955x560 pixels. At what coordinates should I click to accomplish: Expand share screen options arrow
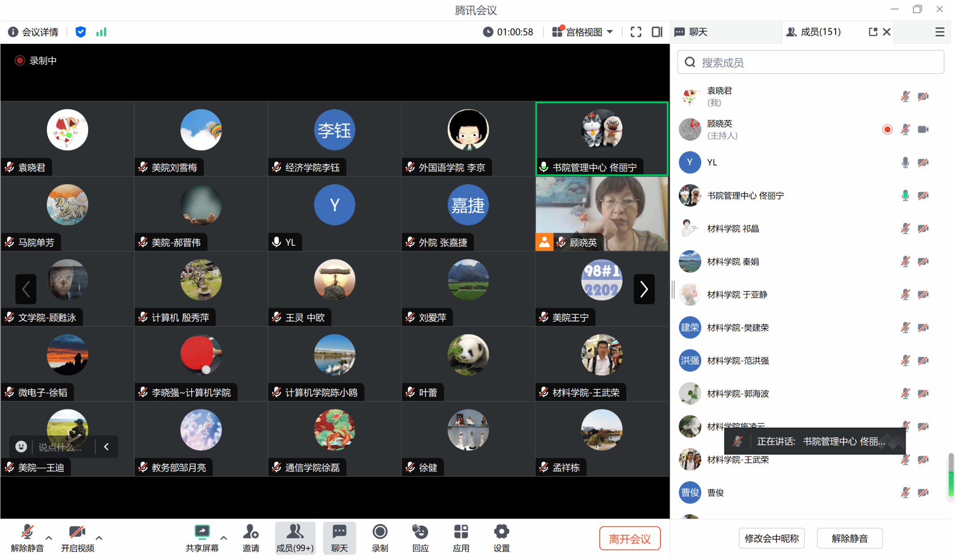pos(224,538)
